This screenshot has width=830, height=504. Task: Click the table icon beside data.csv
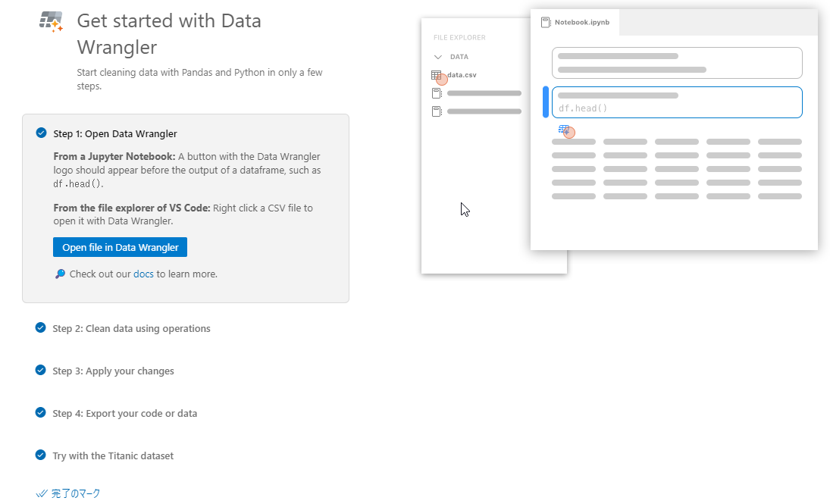pyautogui.click(x=436, y=75)
